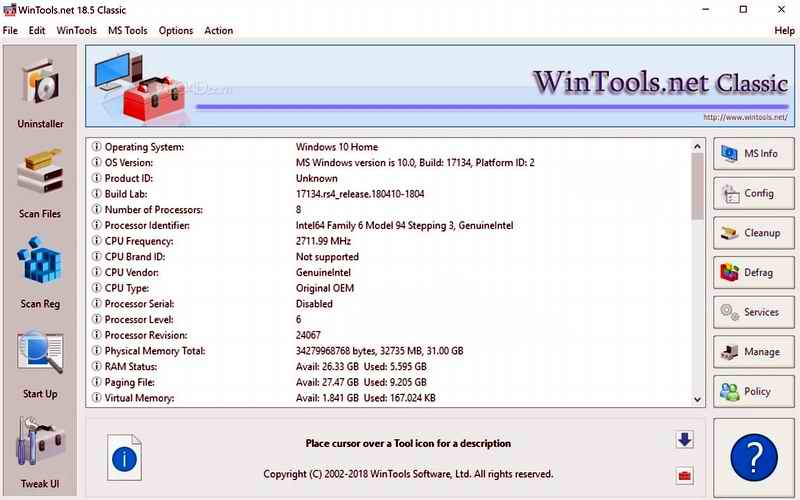
Task: Click the red toolbox icon
Action: pos(684,474)
